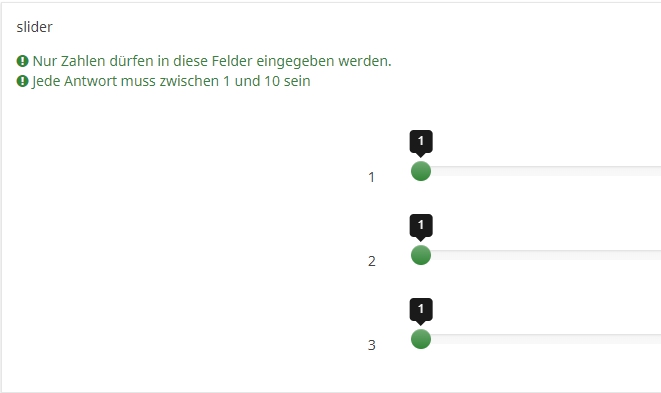661x393 pixels.
Task: Click the track of slider 3
Action: tap(541, 339)
